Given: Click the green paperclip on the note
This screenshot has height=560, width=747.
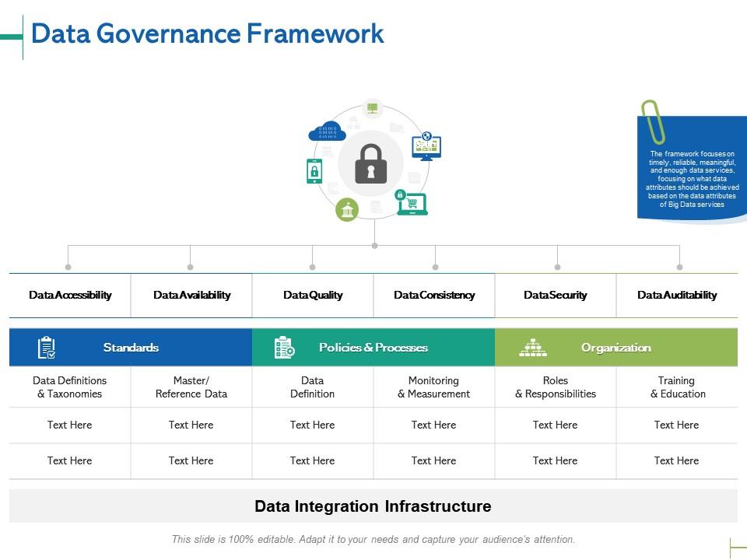Looking at the screenshot, I should coord(653,122).
